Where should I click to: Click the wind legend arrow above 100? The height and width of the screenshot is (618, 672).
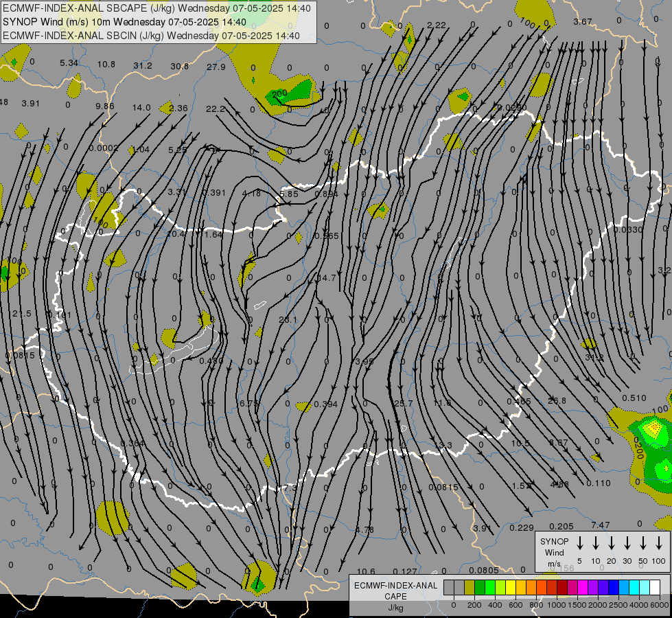(659, 543)
